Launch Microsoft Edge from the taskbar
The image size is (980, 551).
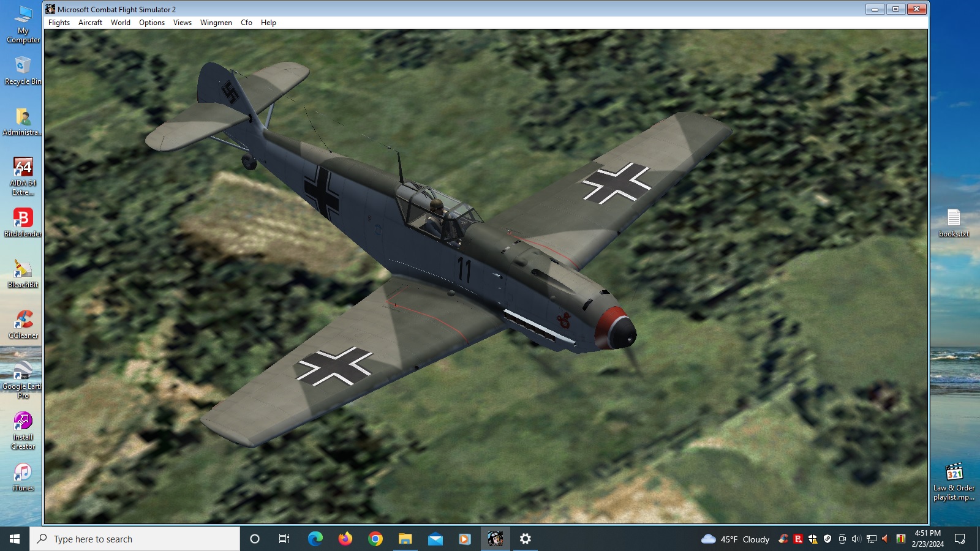tap(315, 539)
